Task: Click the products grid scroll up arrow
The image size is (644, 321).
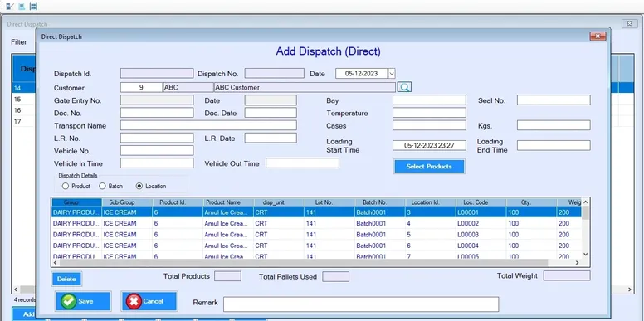Action: coord(586,202)
